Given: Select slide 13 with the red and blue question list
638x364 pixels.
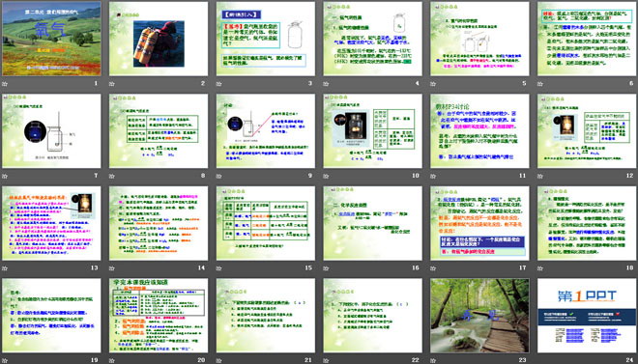Looking at the screenshot, I should click(51, 223).
